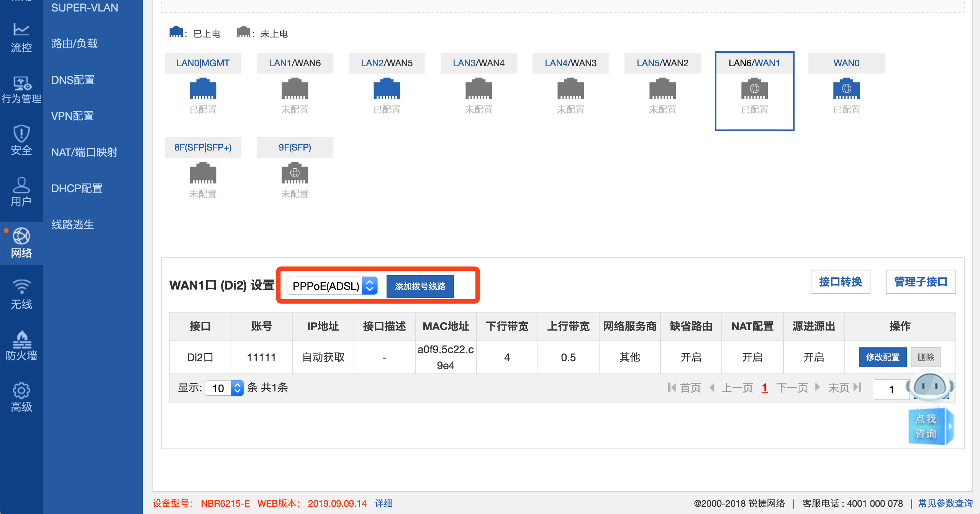This screenshot has width=980, height=514.
Task: Click the 9F(SFP) port label
Action: 295,147
